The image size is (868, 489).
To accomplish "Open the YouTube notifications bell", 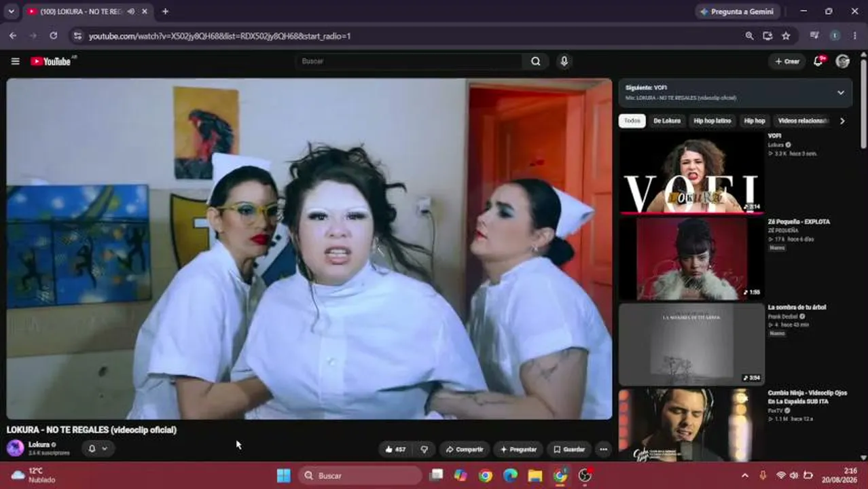I will click(x=818, y=61).
